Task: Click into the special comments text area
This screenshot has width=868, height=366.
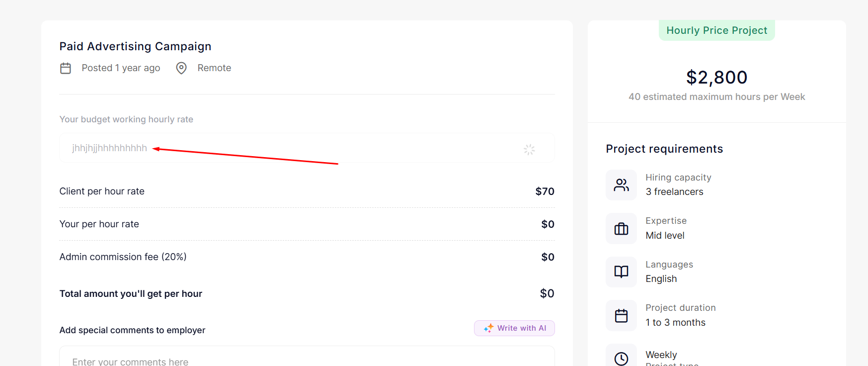Action: (x=307, y=360)
